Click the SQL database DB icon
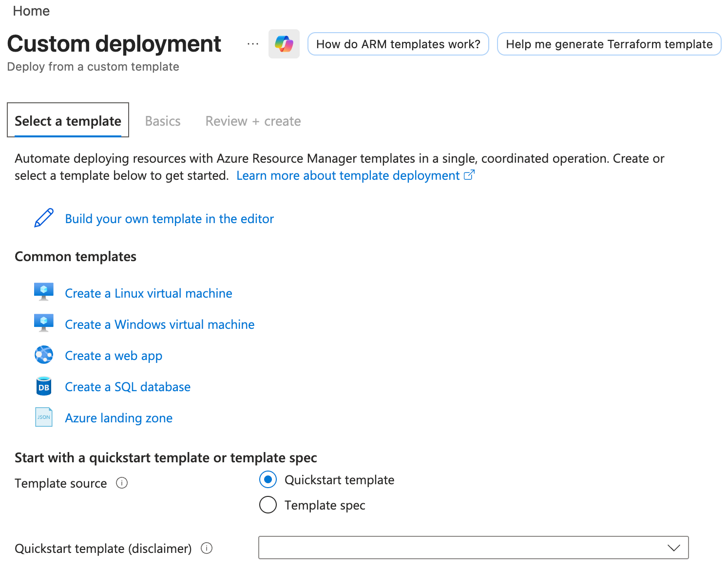728x568 pixels. (44, 386)
